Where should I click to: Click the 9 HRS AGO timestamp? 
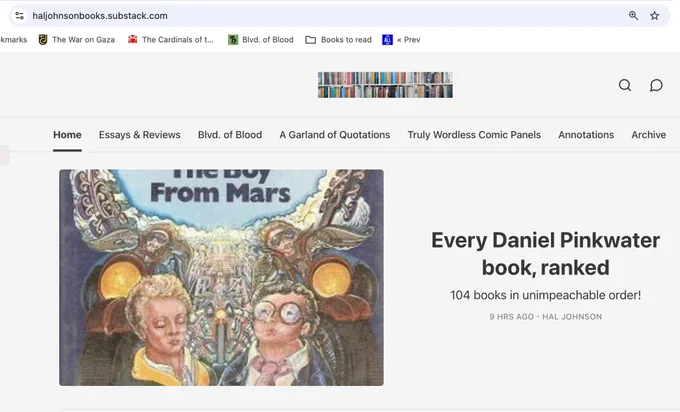(x=511, y=317)
